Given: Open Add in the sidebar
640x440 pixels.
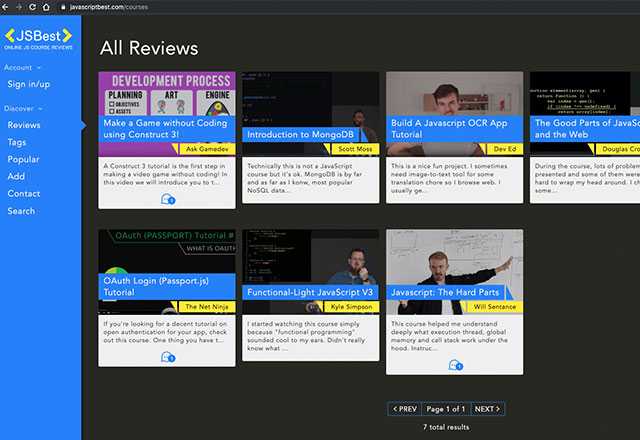Looking at the screenshot, I should click(16, 176).
